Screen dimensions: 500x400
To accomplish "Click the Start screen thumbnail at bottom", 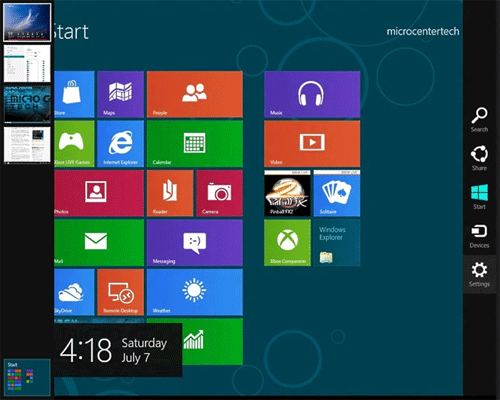I will coord(27,377).
